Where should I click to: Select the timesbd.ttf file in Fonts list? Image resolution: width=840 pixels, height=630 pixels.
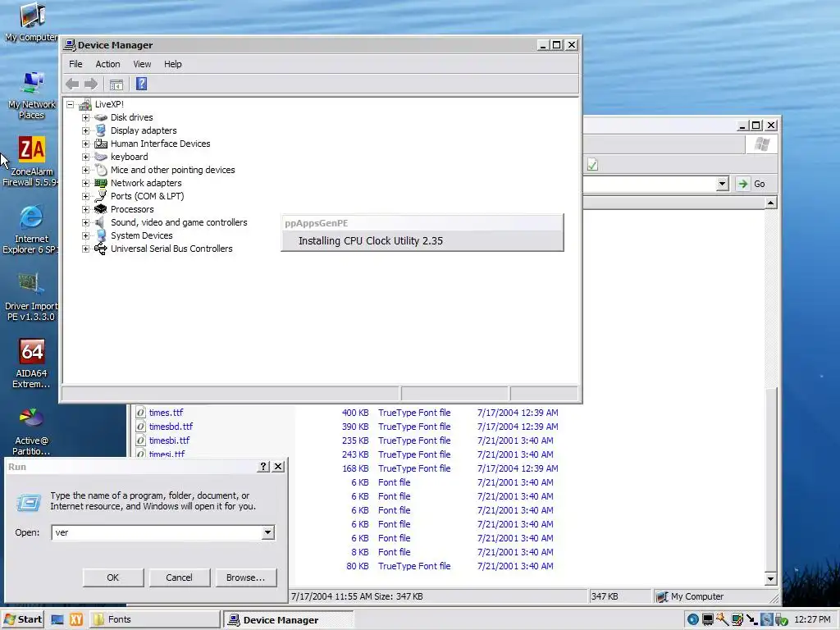[x=171, y=427]
